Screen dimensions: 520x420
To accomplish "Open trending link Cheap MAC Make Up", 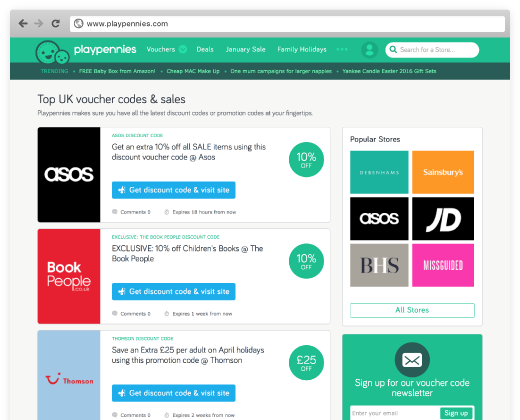I will click(193, 71).
